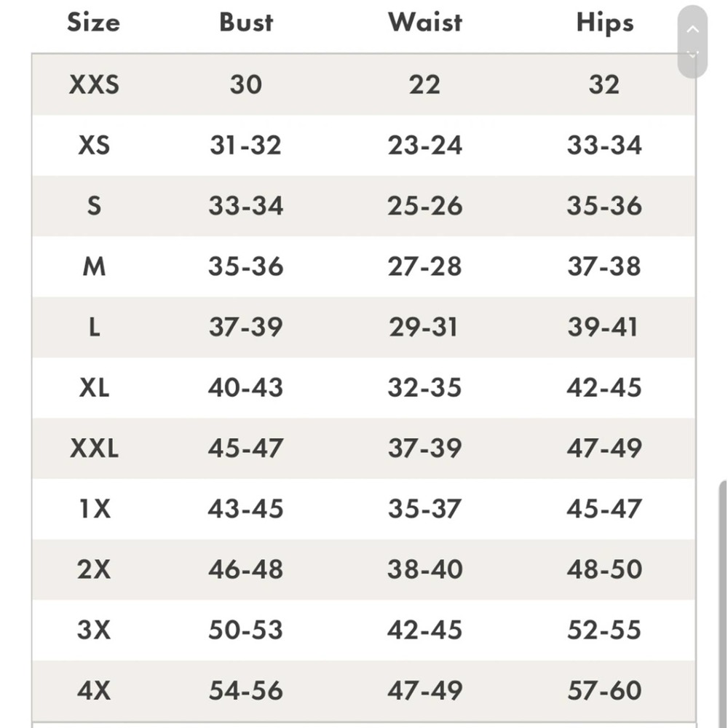Select the 22 waist value for XXS
Screen dimensions: 728x728
pos(424,84)
